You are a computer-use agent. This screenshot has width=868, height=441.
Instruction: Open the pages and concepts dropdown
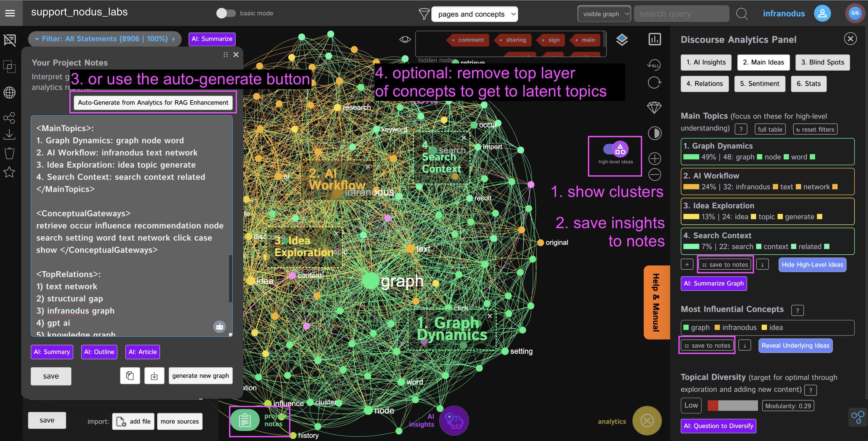[x=474, y=14]
